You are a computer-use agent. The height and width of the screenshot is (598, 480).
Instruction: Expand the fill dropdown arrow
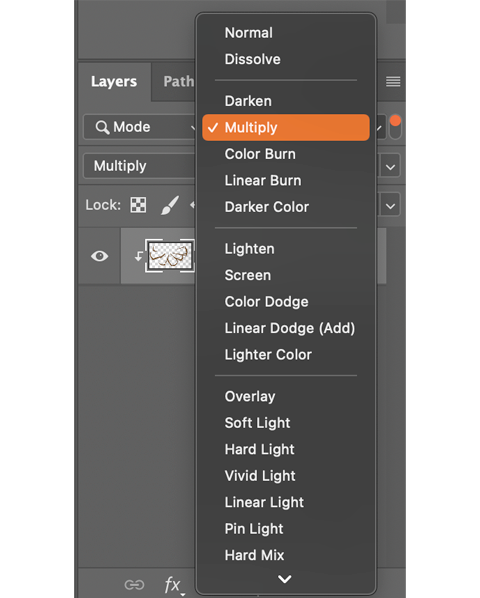(x=390, y=206)
